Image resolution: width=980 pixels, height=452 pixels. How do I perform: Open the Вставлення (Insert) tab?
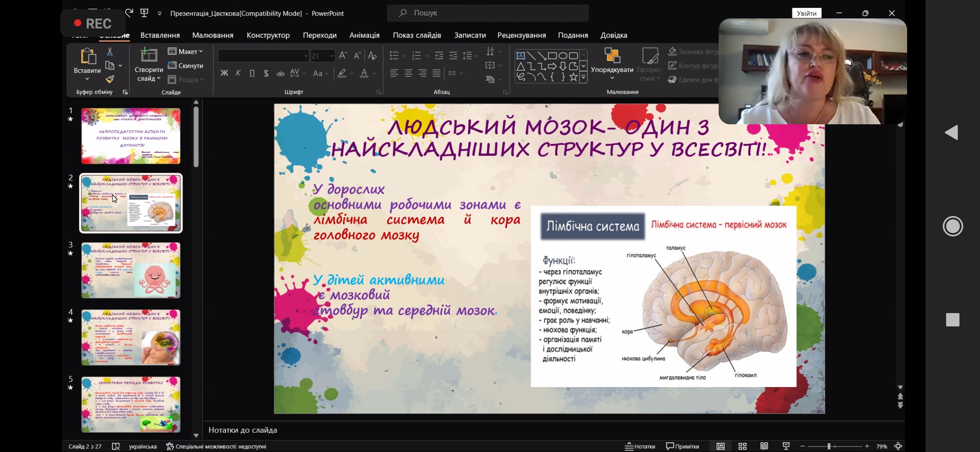pyautogui.click(x=160, y=35)
